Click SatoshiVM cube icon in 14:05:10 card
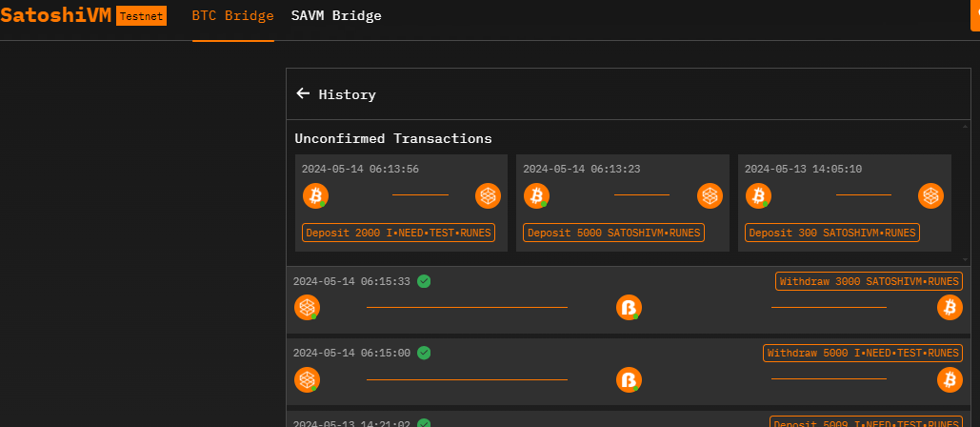980x427 pixels. (x=930, y=195)
